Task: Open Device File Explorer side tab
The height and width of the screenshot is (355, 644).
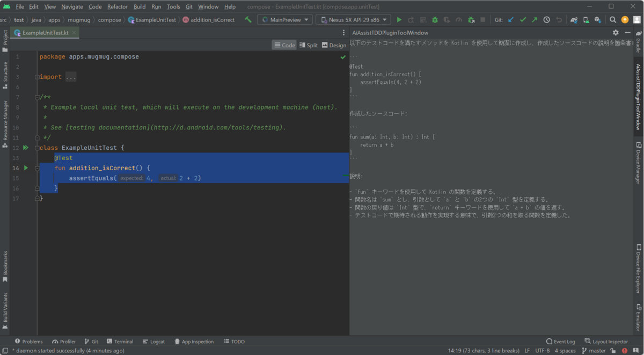Action: 639,269
